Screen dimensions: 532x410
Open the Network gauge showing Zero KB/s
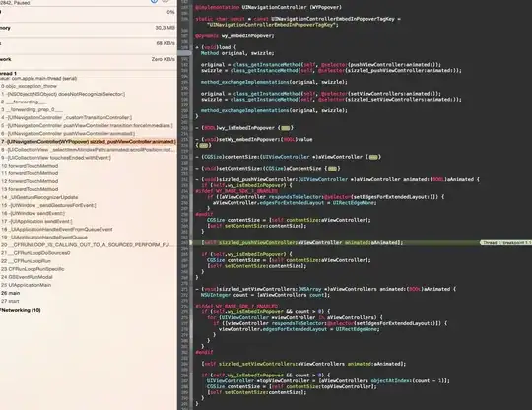pyautogui.click(x=89, y=59)
